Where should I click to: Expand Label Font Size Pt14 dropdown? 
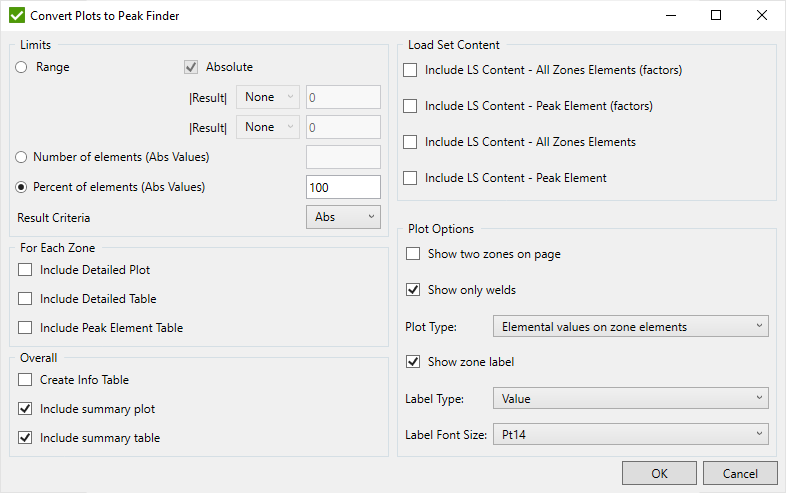tap(630, 435)
